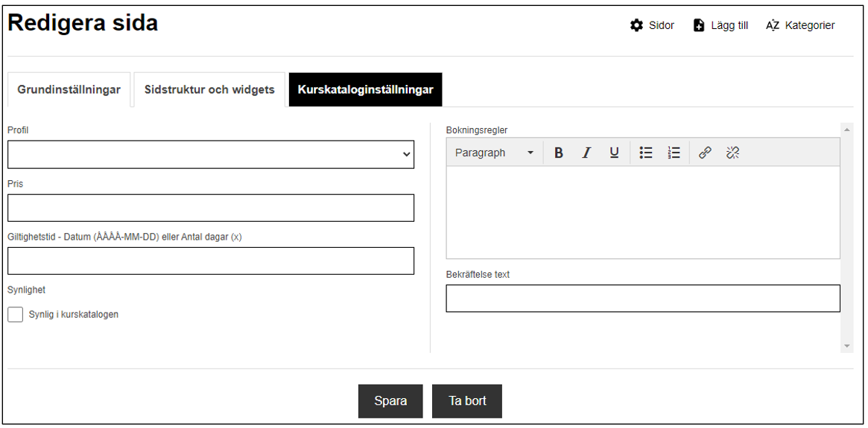The height and width of the screenshot is (428, 868).
Task: Apply underline formatting icon
Action: (x=614, y=153)
